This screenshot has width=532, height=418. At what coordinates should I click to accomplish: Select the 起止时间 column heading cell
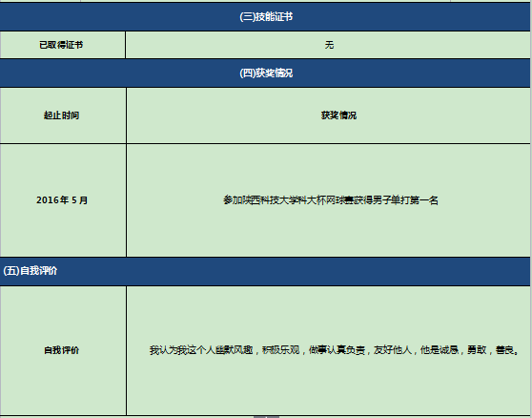(x=63, y=115)
